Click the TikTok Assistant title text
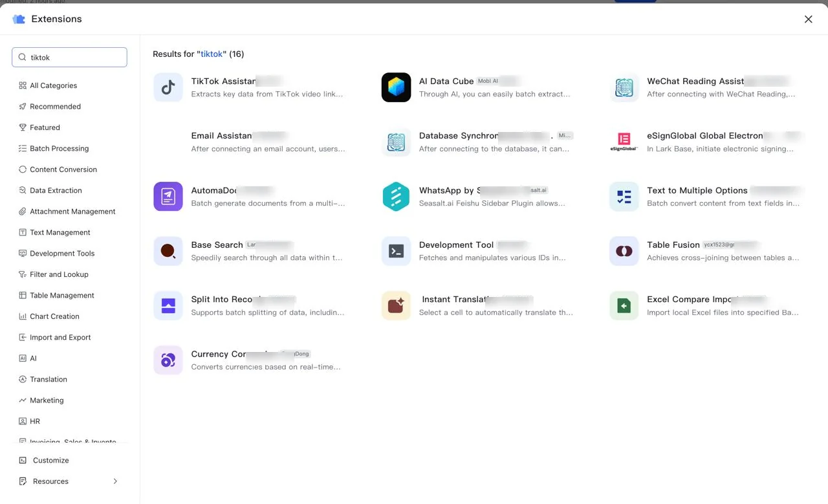Image resolution: width=828 pixels, height=504 pixels. click(x=224, y=82)
